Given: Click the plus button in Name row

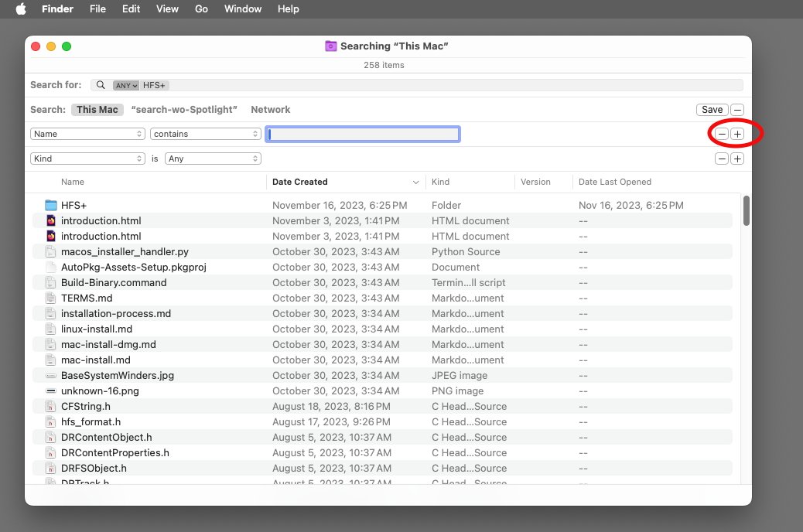Looking at the screenshot, I should [x=737, y=134].
